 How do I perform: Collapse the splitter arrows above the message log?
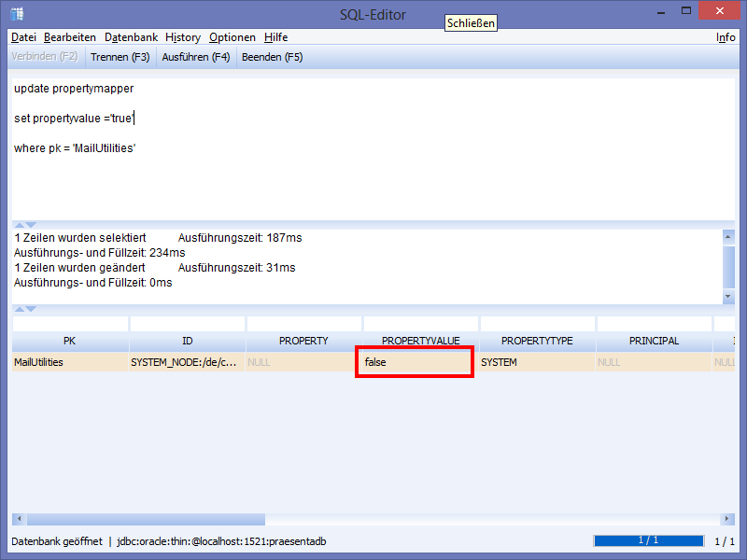coord(25,224)
